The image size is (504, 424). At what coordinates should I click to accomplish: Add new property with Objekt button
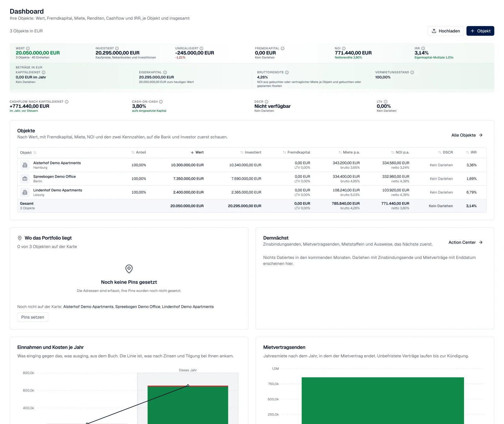click(x=480, y=31)
